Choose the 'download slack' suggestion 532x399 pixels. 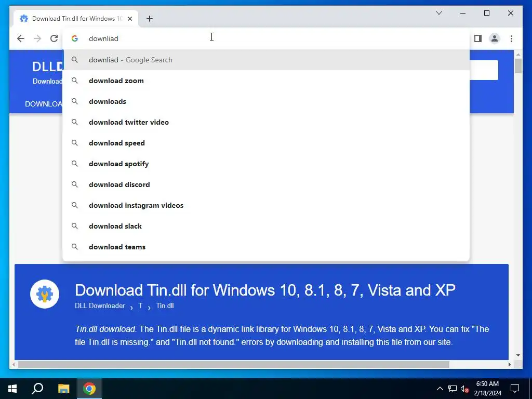(x=267, y=226)
